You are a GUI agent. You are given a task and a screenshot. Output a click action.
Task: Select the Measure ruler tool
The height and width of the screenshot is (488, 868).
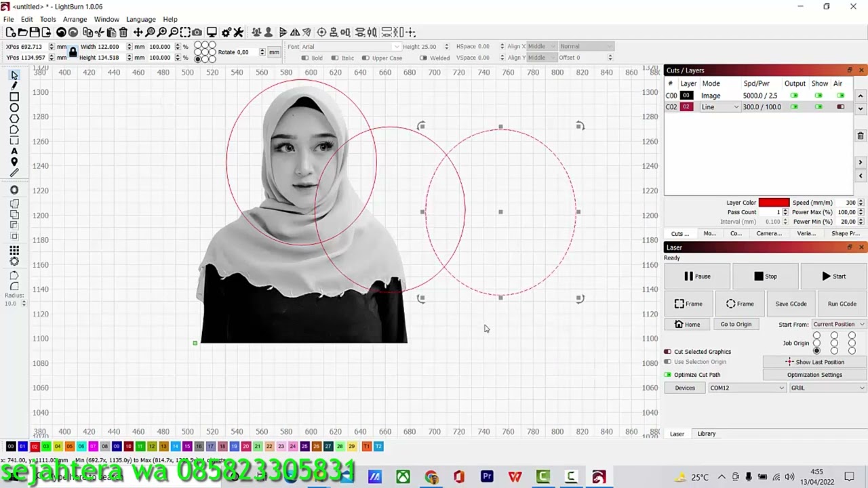[x=14, y=173]
